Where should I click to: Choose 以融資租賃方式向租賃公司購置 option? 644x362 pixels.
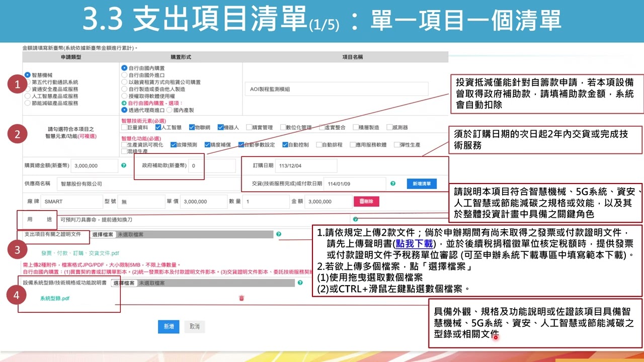click(x=124, y=82)
